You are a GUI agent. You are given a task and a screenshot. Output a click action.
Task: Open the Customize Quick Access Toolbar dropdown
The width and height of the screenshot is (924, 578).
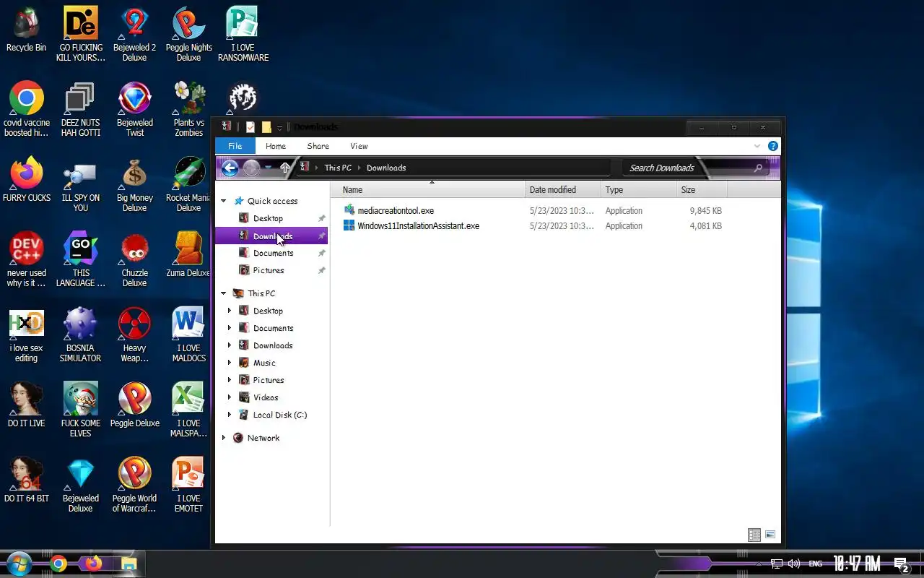279,128
